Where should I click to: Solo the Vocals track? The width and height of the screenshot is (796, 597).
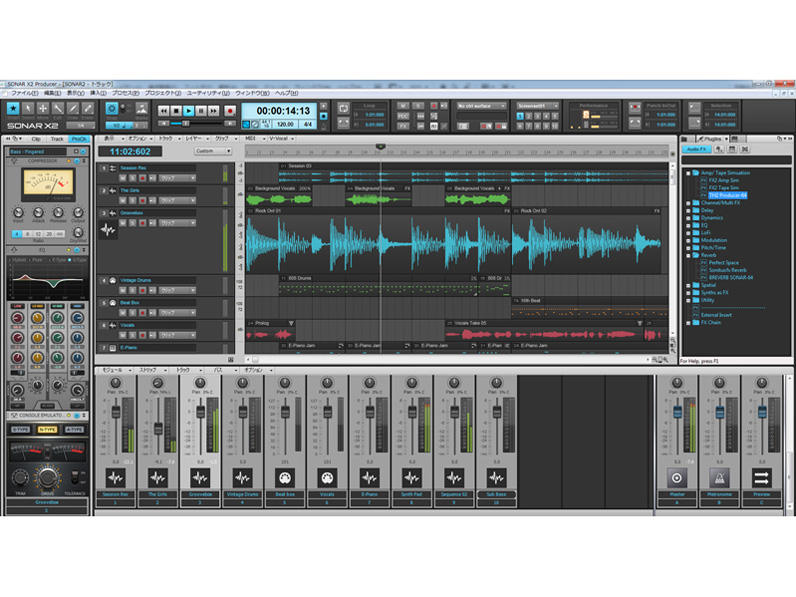coord(132,335)
